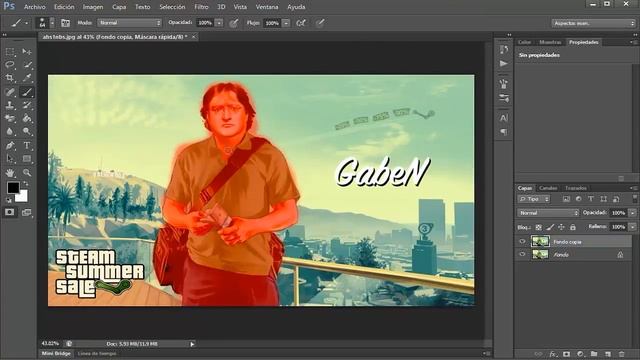The width and height of the screenshot is (640, 360).
Task: Open the brush preset picker arrow
Action: (x=52, y=23)
